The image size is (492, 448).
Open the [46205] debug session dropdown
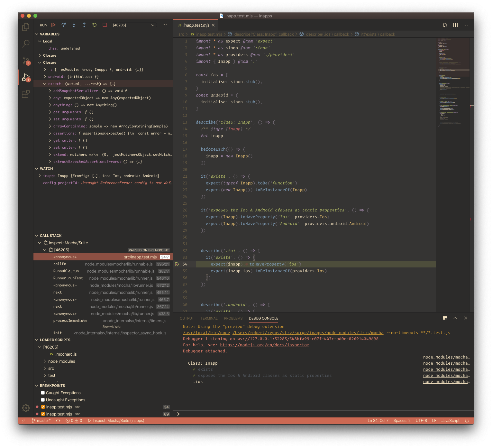133,25
